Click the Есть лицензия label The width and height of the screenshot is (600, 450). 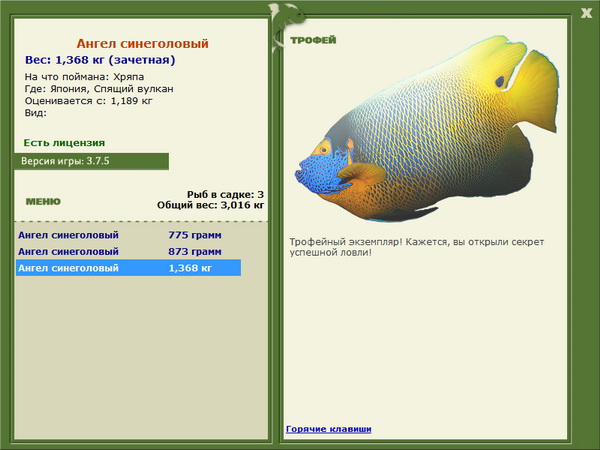point(64,143)
